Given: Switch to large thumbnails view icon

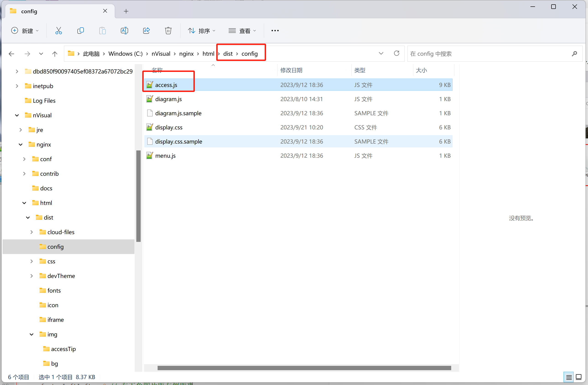Looking at the screenshot, I should (579, 377).
